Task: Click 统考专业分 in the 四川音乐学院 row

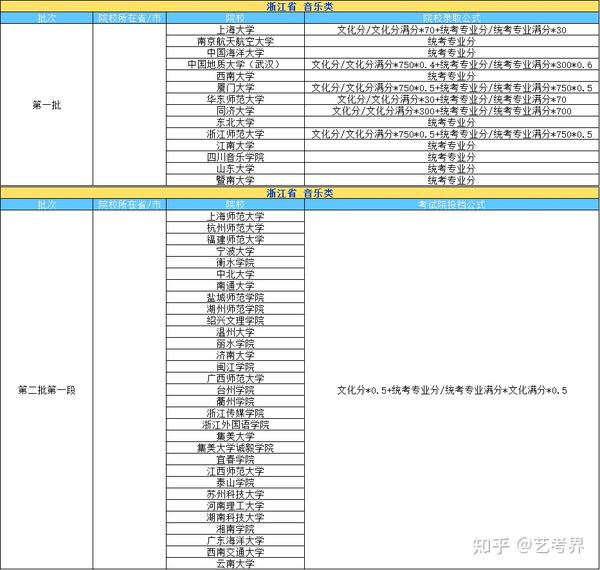Action: [452, 157]
